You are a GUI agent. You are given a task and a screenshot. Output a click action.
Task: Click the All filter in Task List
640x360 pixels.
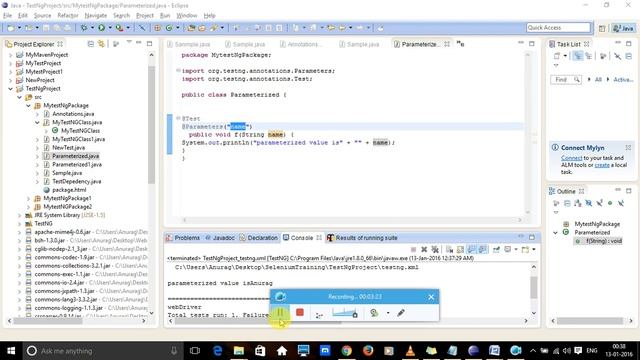[x=598, y=80]
